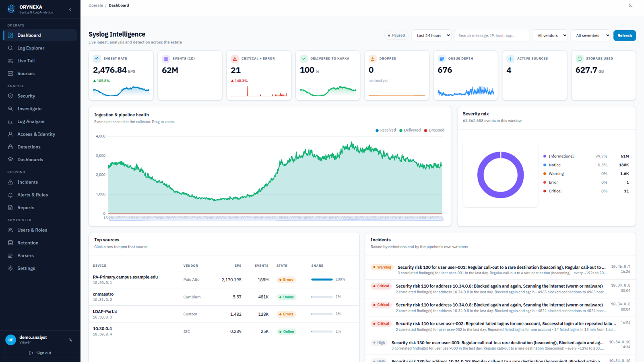Go to Live Tail page
Image resolution: width=644 pixels, height=362 pixels.
pyautogui.click(x=40, y=61)
